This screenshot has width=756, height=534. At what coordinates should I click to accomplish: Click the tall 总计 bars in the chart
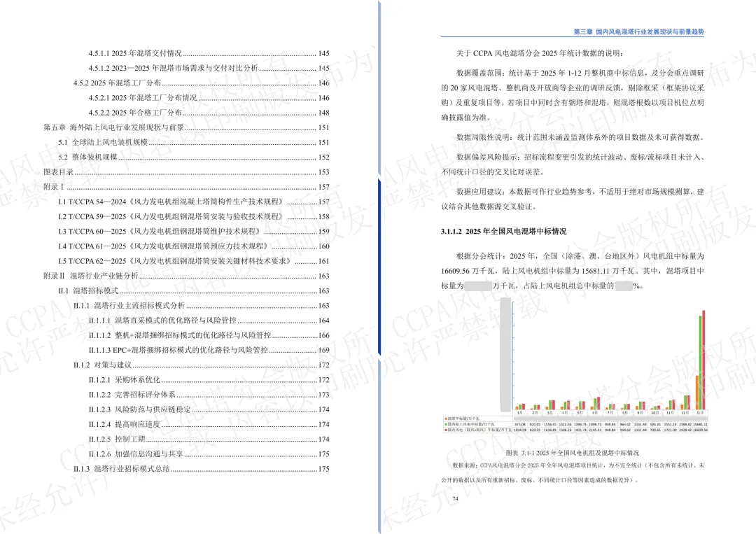700,360
